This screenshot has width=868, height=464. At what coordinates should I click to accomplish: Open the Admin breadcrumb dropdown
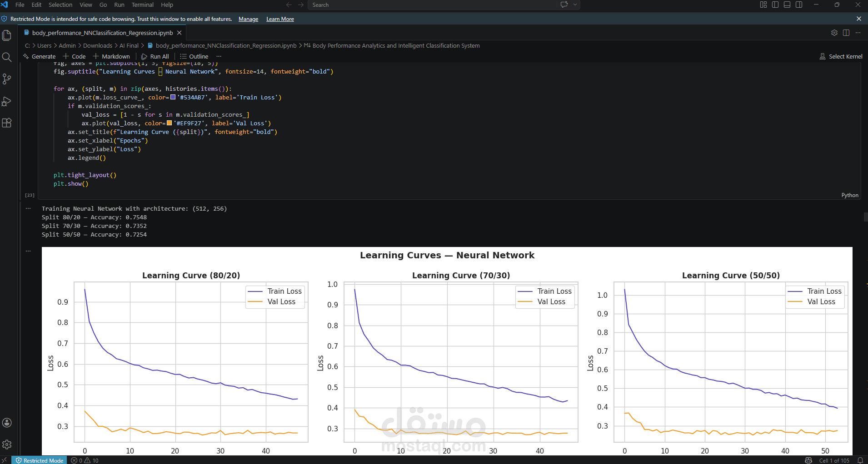click(67, 45)
